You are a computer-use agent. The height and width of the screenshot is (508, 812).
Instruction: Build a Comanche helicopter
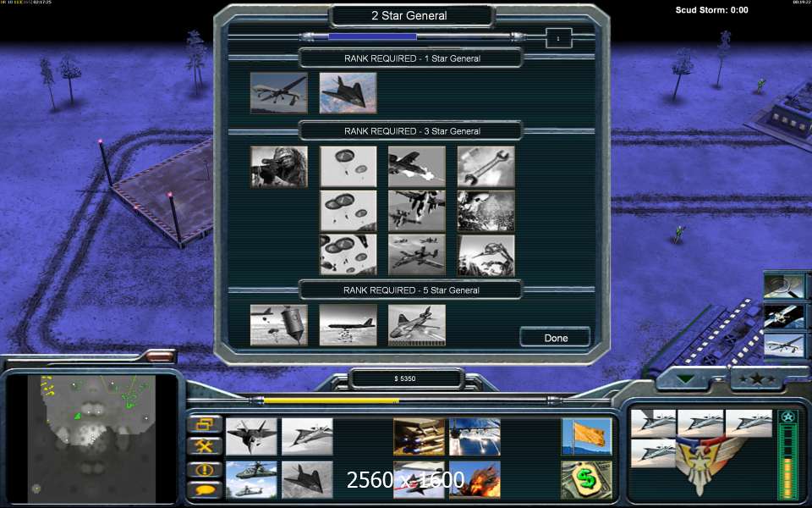coord(252,480)
